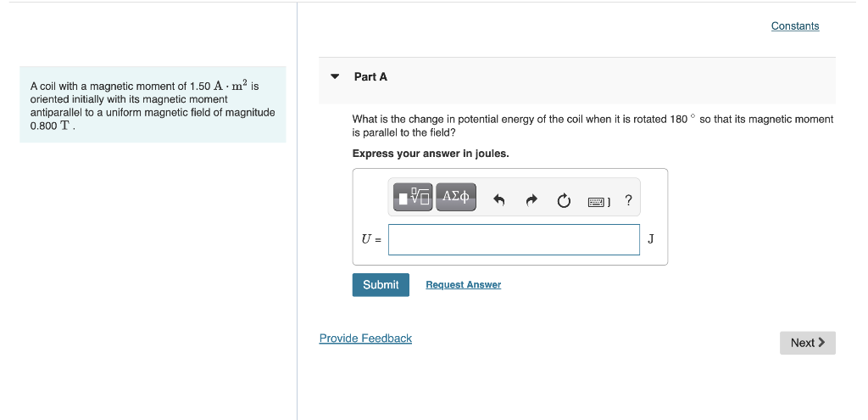Screen dimensions: 868x420
Task: Open the Greek symbols ΑΣφ palette
Action: pyautogui.click(x=455, y=197)
